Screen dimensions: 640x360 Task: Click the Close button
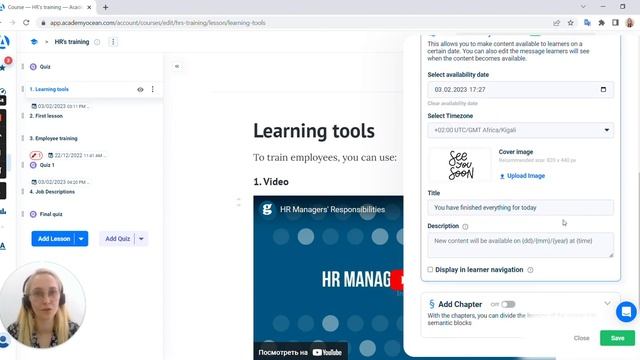click(581, 338)
